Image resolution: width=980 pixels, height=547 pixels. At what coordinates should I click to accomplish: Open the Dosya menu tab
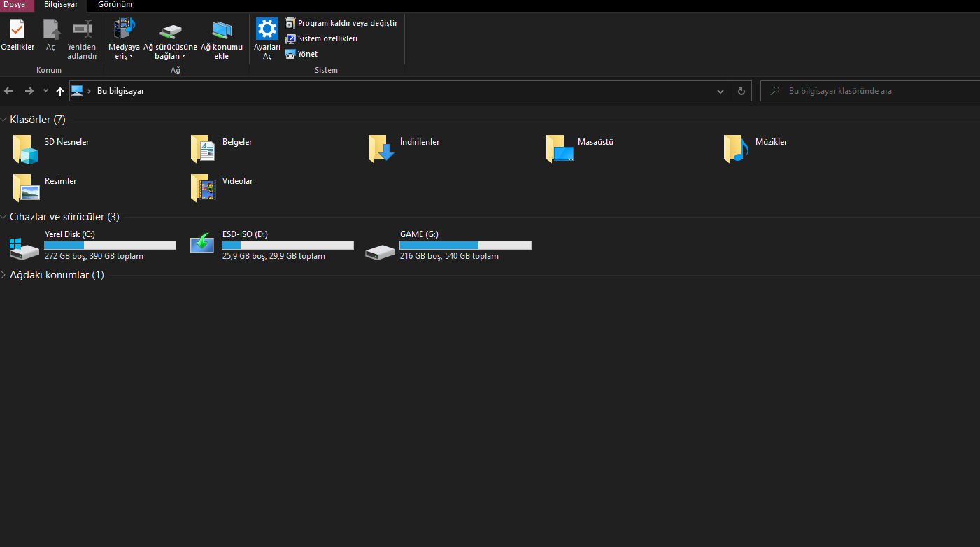pyautogui.click(x=14, y=5)
